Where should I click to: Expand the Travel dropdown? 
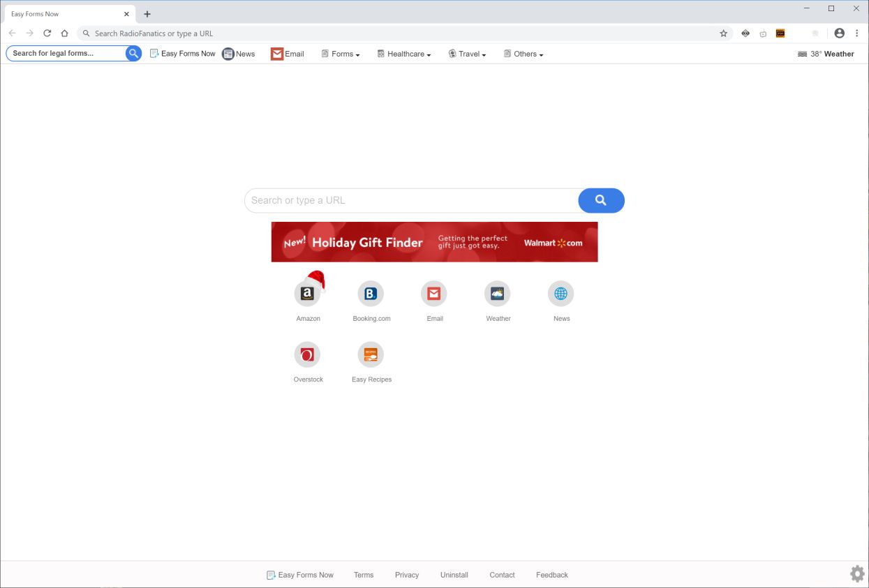tap(467, 54)
